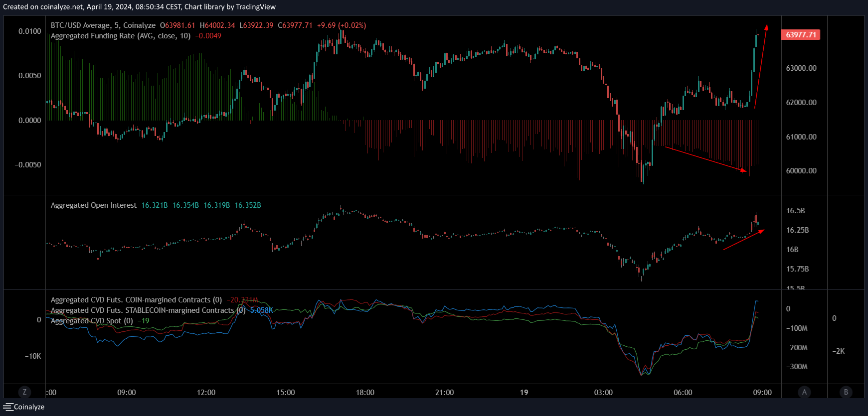This screenshot has width=868, height=416.
Task: Click the bold 19 date axis label
Action: point(524,393)
